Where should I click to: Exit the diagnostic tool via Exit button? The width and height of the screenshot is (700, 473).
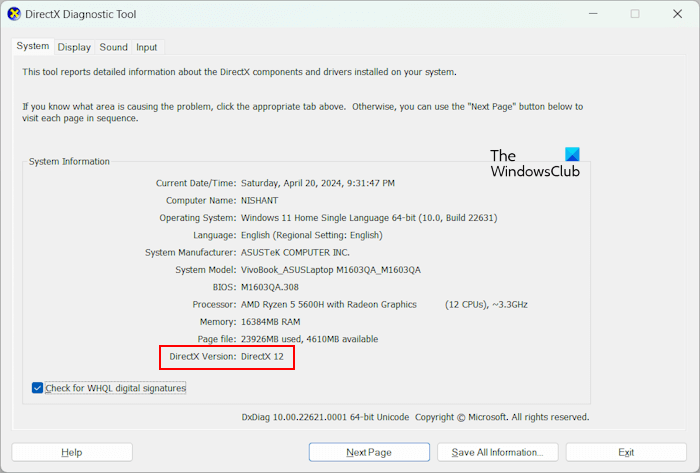point(625,452)
